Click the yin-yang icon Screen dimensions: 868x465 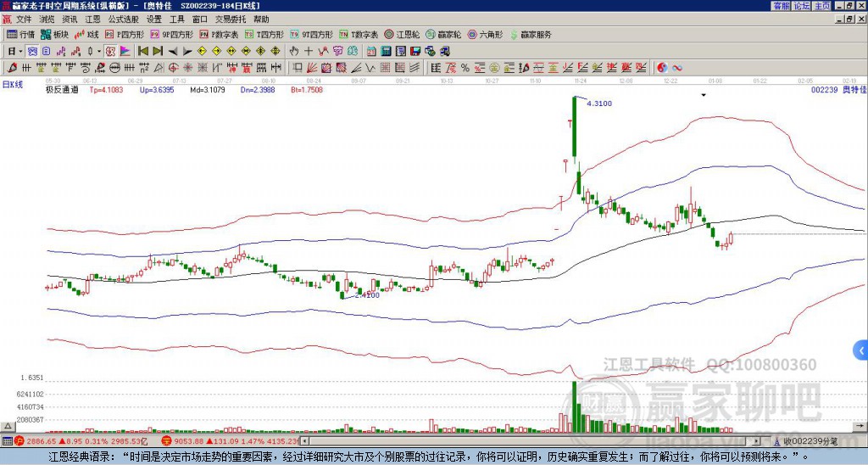(x=662, y=68)
